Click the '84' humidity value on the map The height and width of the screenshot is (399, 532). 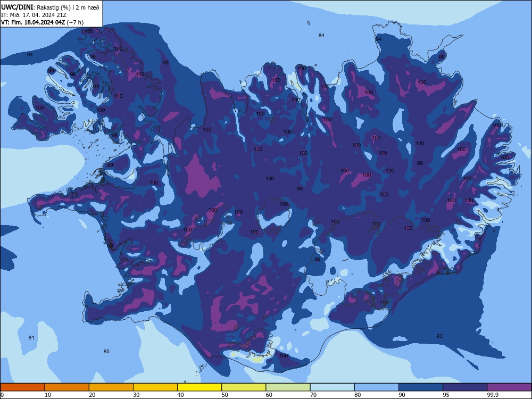point(321,35)
